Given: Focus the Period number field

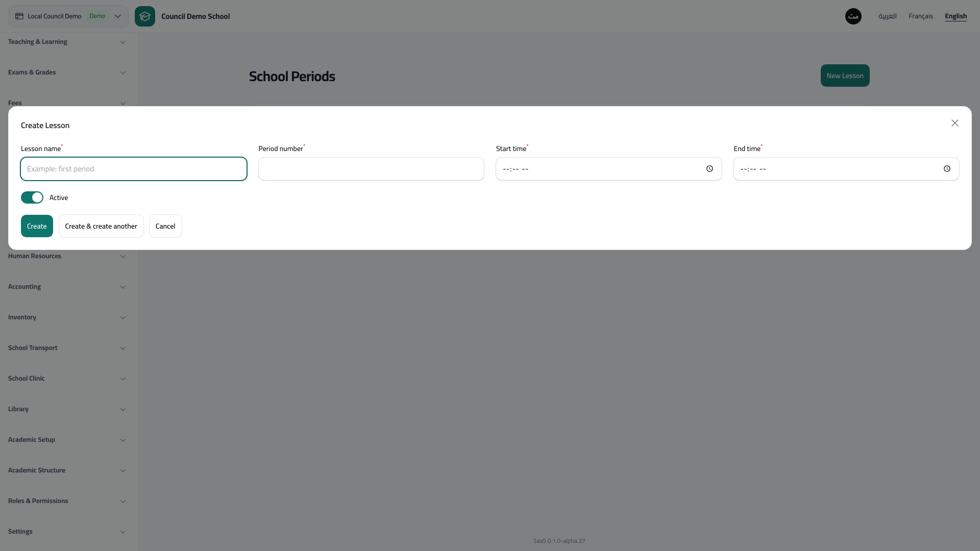Looking at the screenshot, I should (371, 169).
